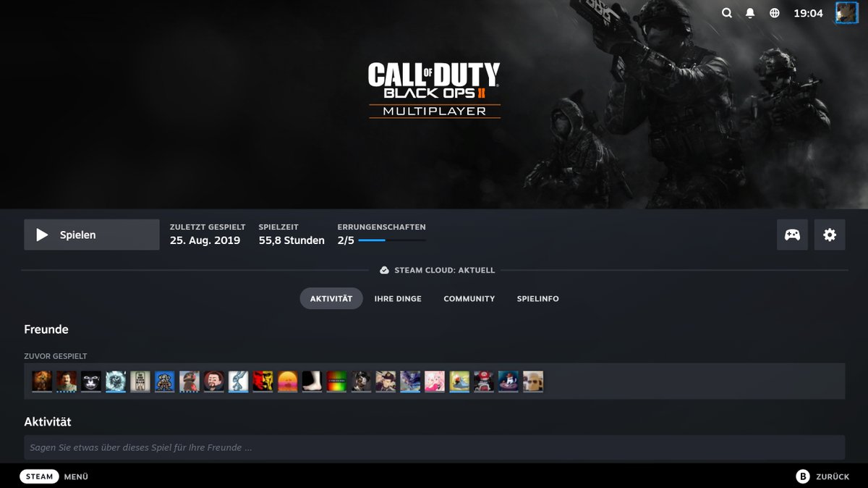Click the 25. Aug. 2019 last played date

pos(205,240)
